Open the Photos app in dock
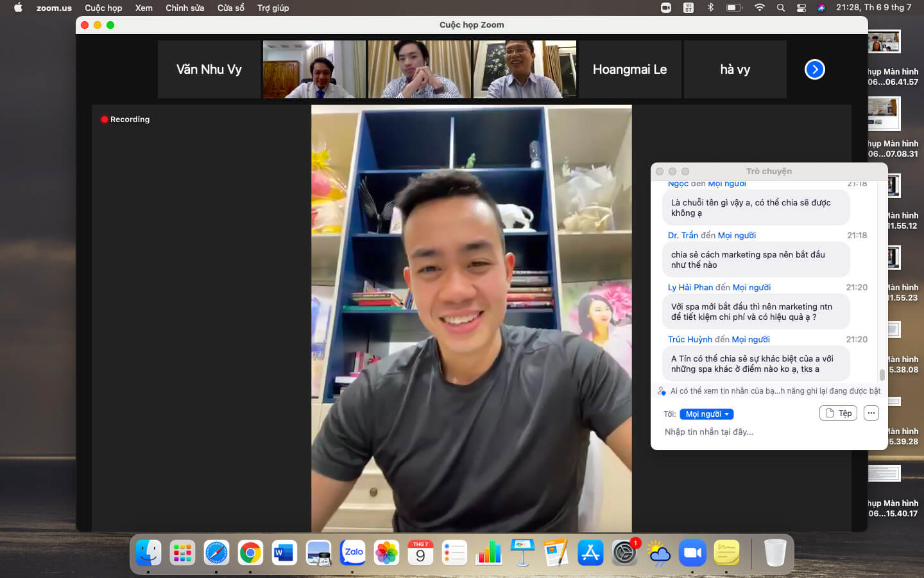The image size is (924, 578). pos(386,552)
